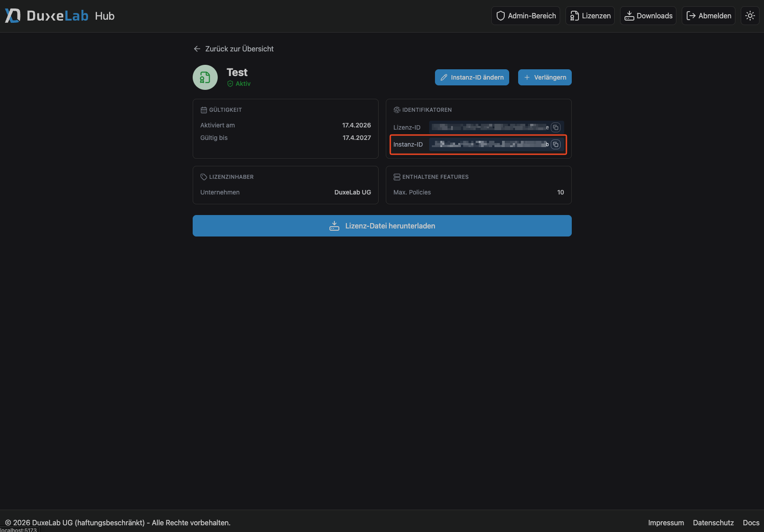Screen dimensions: 764x532
Task: Click the Verlängern button
Action: pyautogui.click(x=545, y=77)
